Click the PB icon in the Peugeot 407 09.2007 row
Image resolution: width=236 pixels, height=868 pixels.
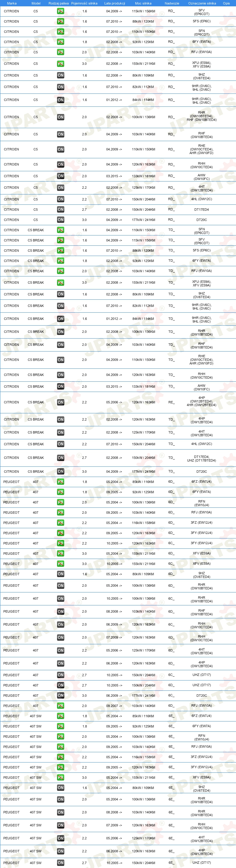[60, 706]
